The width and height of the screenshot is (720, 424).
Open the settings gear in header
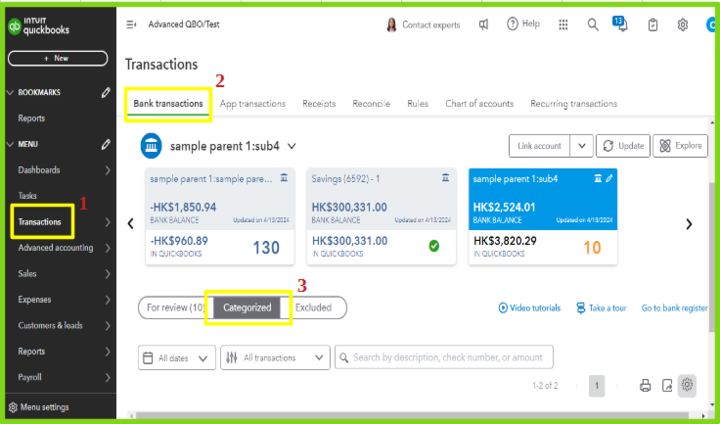tap(683, 25)
